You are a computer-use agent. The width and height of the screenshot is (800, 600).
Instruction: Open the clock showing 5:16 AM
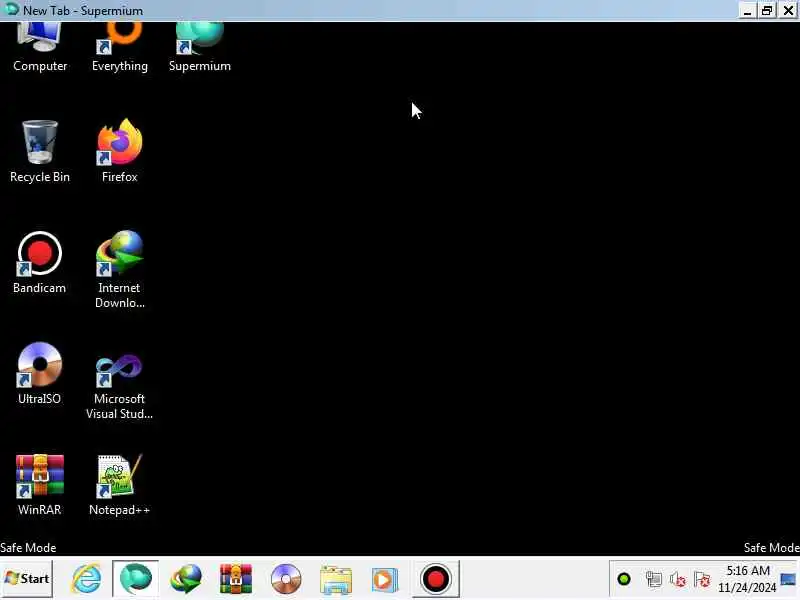coord(747,579)
